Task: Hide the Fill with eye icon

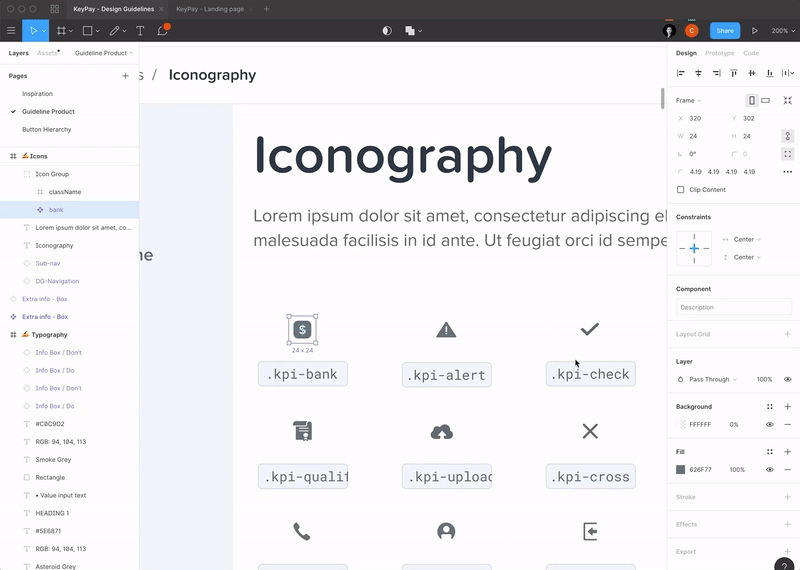Action: pos(770,469)
